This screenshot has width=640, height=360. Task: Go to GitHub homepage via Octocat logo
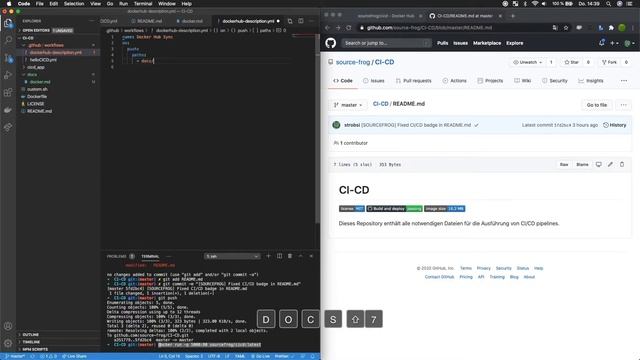click(x=331, y=43)
